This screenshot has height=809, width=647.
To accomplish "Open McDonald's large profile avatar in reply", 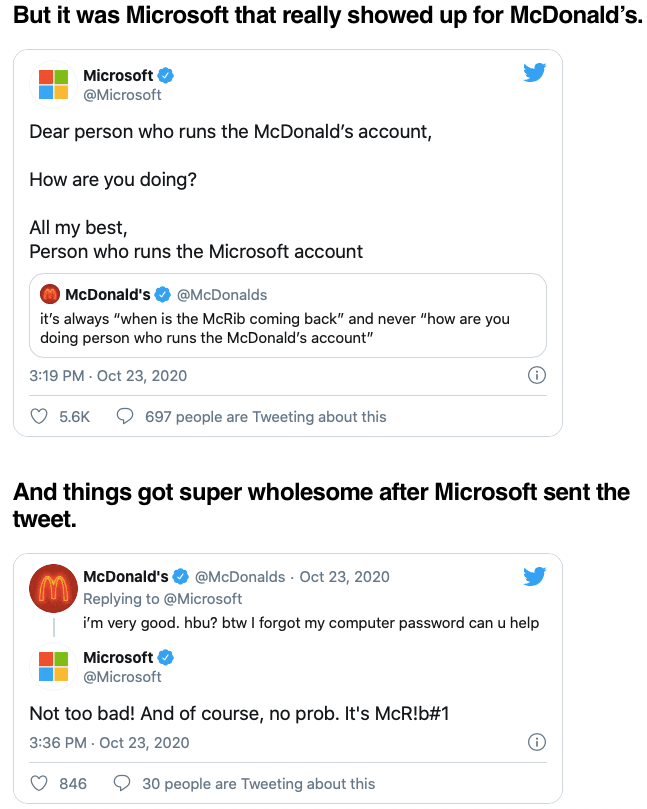I will click(x=54, y=588).
